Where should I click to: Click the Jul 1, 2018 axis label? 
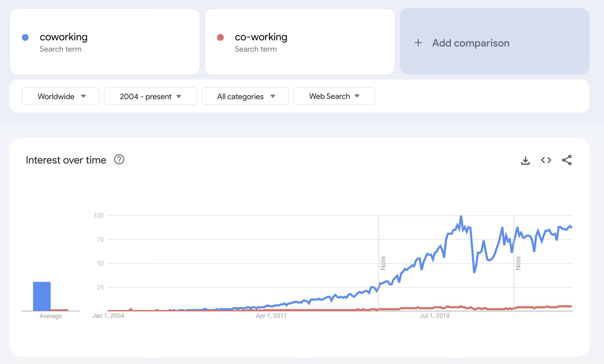[434, 316]
